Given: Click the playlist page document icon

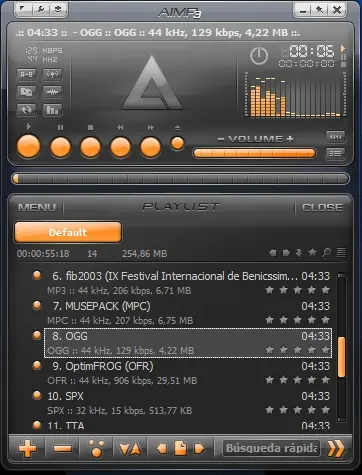Looking at the screenshot, I should pos(181,448).
